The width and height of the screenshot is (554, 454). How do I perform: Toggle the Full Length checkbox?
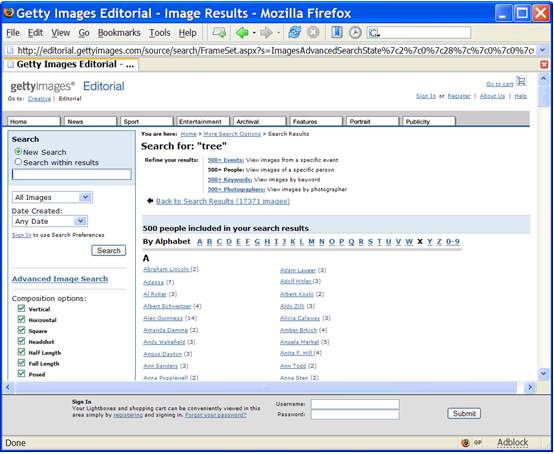pyautogui.click(x=21, y=363)
